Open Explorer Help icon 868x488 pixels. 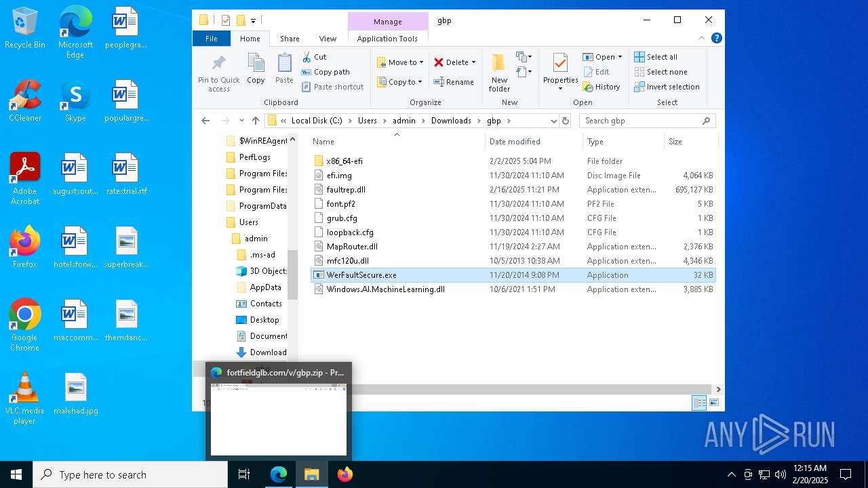[x=716, y=39]
